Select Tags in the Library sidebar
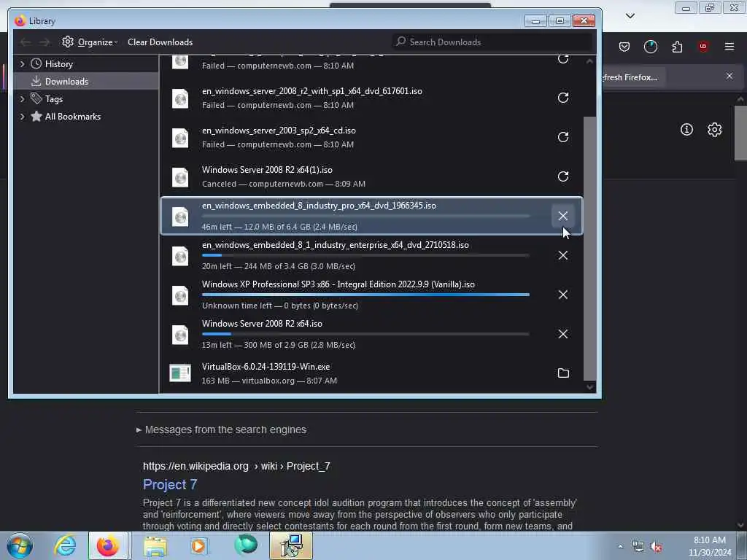Screen dimensions: 747x560 [x=54, y=99]
